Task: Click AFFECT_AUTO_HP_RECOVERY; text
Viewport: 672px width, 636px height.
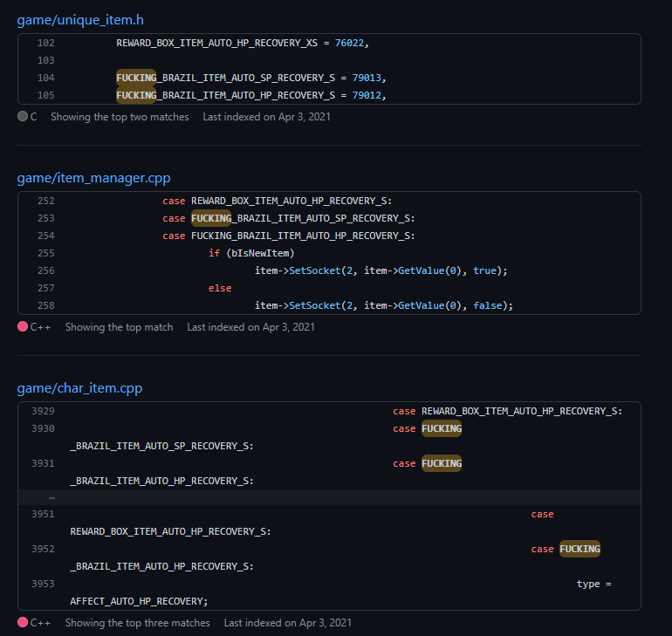Action: (x=139, y=602)
